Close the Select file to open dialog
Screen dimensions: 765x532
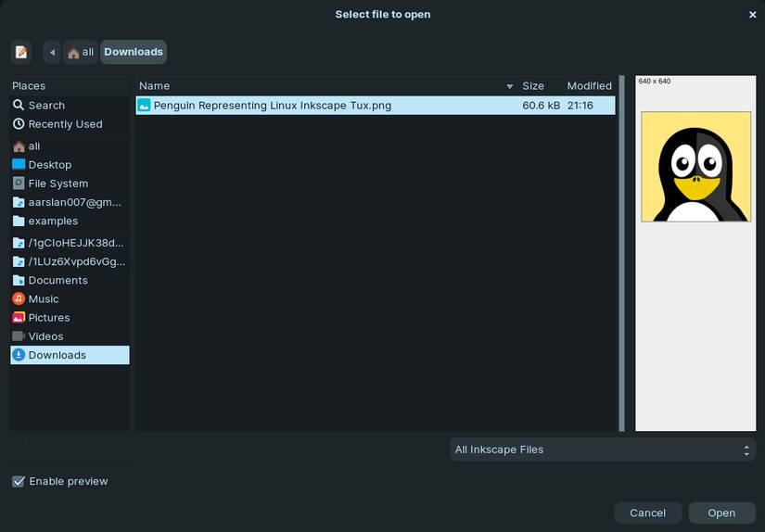pyautogui.click(x=752, y=15)
